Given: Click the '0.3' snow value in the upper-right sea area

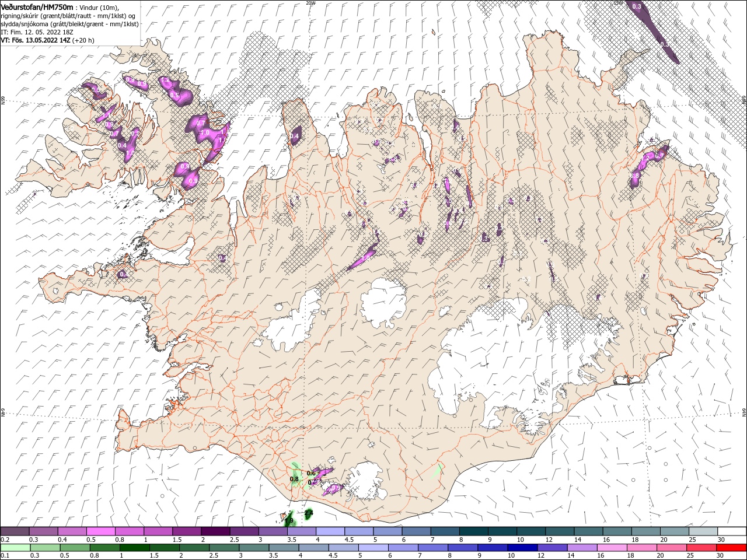Looking at the screenshot, I should coord(637,6).
